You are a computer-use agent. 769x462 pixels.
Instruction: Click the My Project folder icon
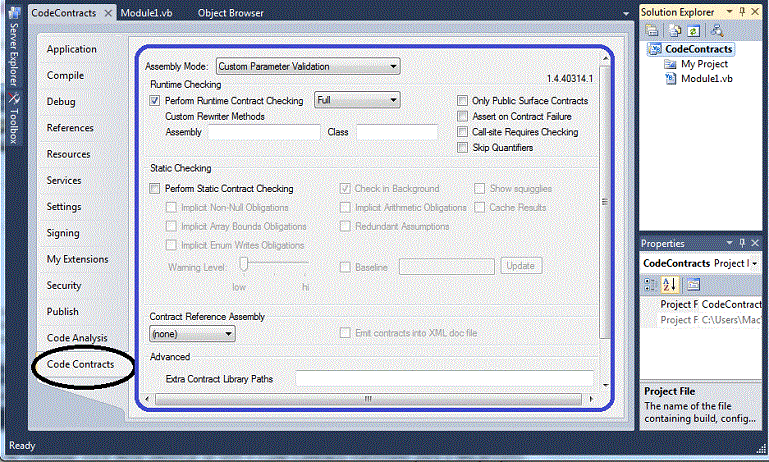(670, 64)
